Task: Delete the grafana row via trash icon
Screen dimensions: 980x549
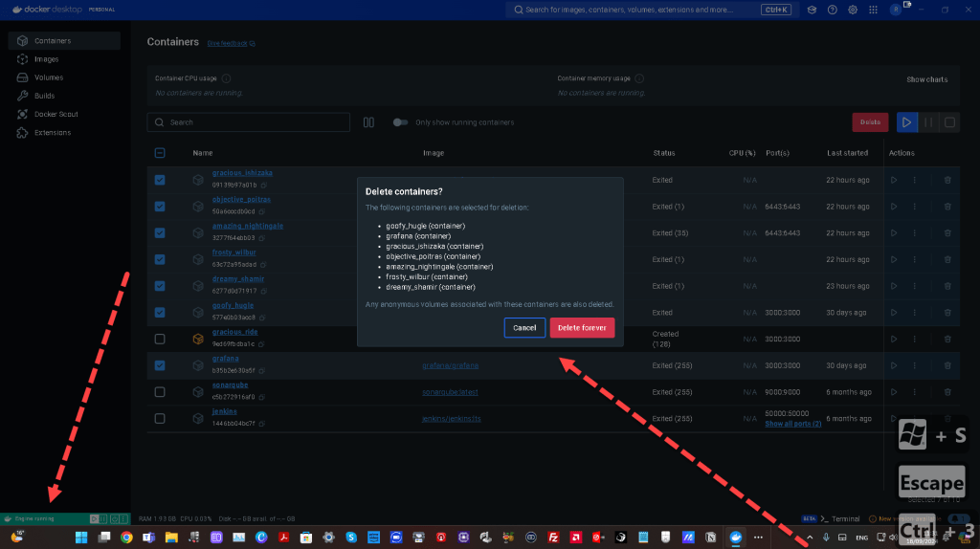Action: pyautogui.click(x=947, y=365)
